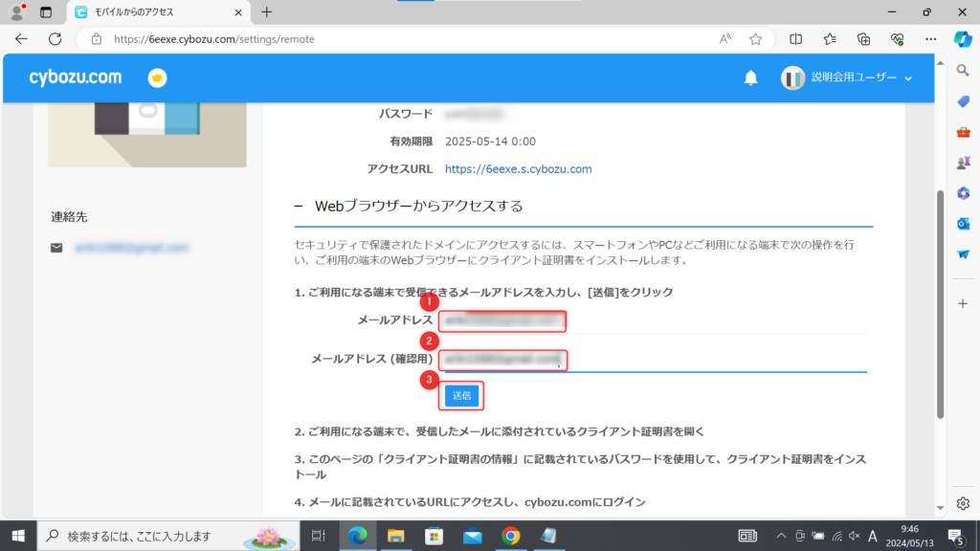Open Google Chrome from the taskbar
980x551 pixels.
510,535
